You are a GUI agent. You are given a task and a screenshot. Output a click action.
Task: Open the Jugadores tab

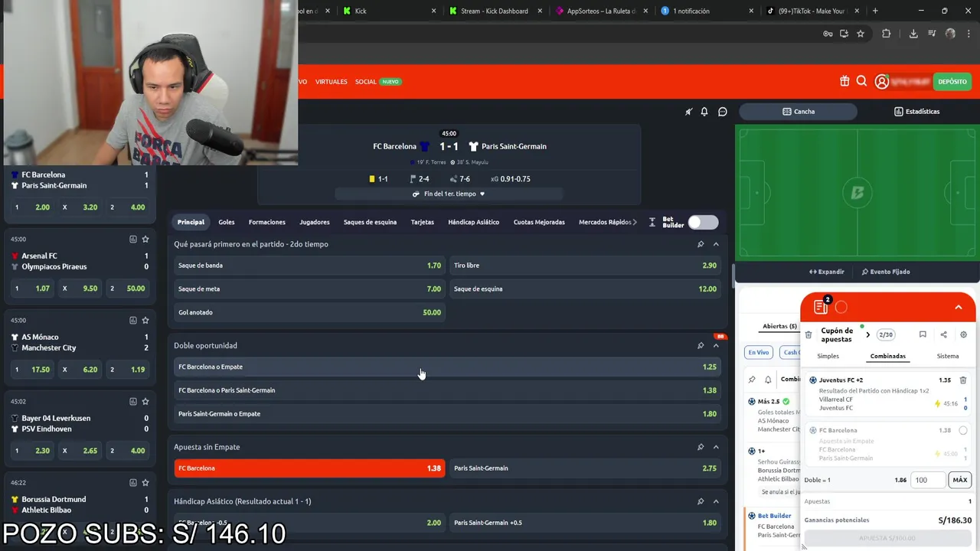point(315,222)
